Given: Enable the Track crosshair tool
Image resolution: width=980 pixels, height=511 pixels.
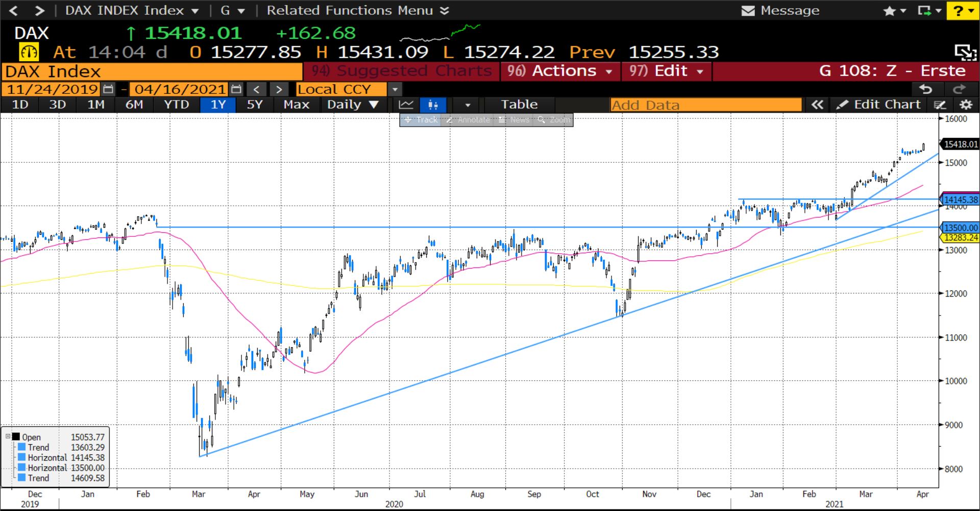Looking at the screenshot, I should point(421,120).
